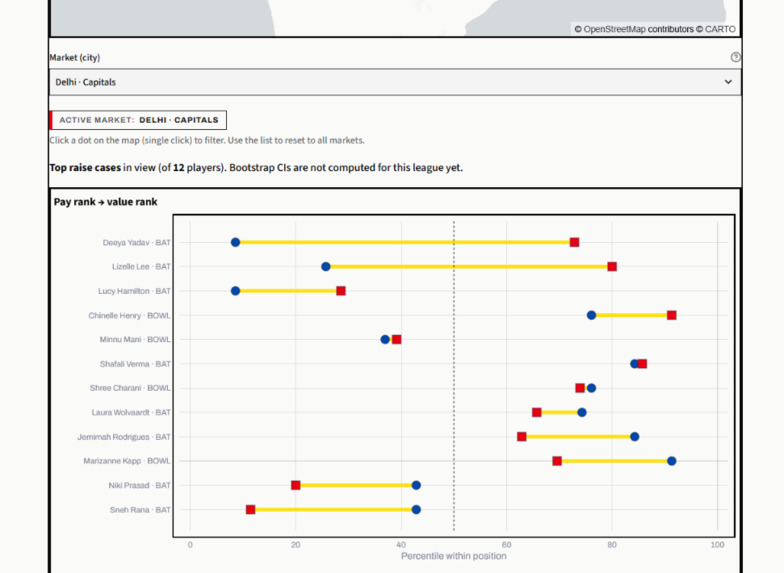Open the Market city dropdown
The image size is (784, 573).
395,82
